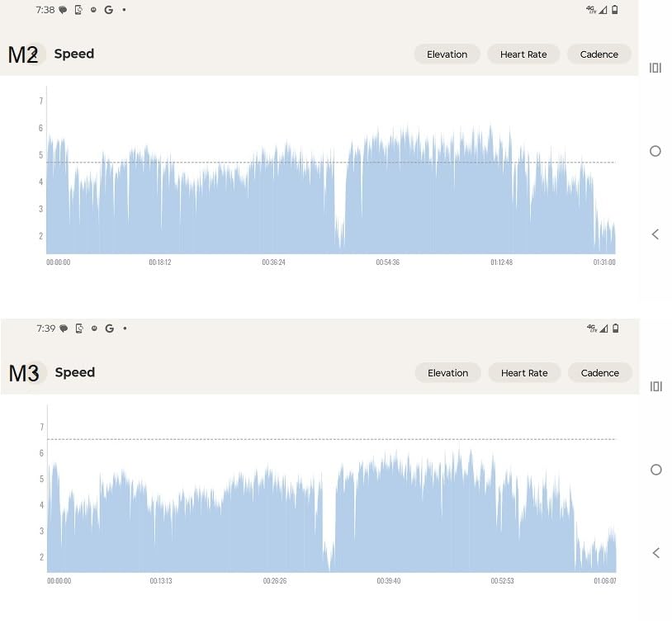
Task: Tap the home circle icon beside M3 chart
Action: pyautogui.click(x=656, y=470)
